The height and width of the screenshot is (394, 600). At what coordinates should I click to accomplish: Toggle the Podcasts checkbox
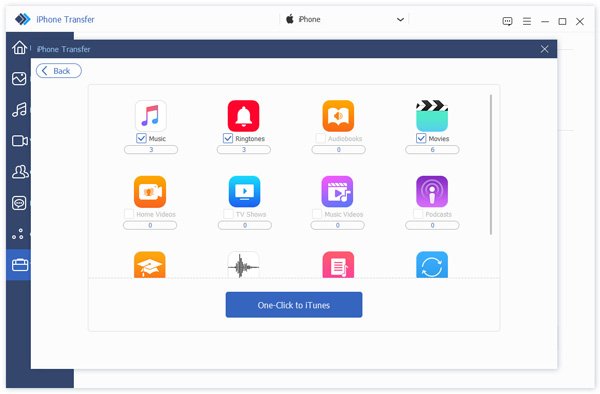418,214
